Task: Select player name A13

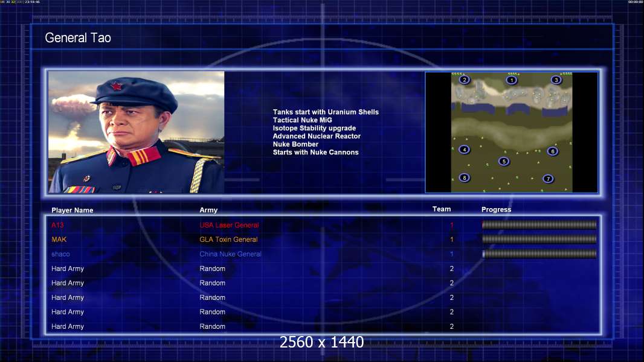Action: point(57,225)
